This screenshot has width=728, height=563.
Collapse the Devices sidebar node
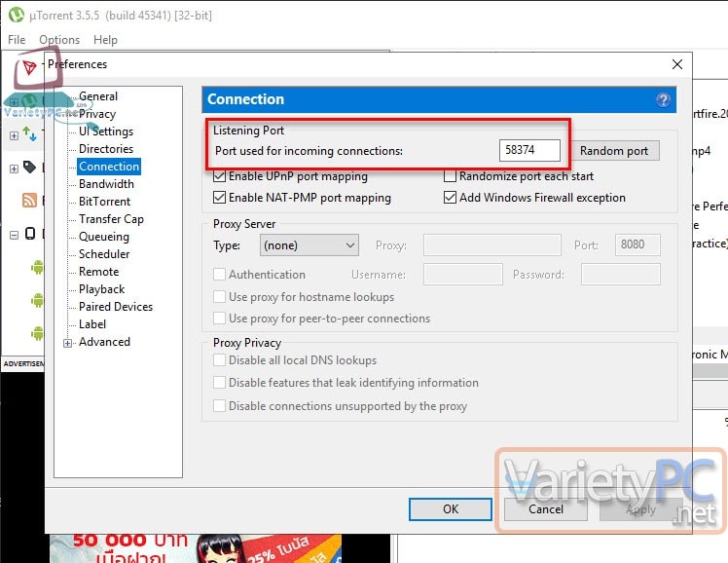pyautogui.click(x=14, y=235)
